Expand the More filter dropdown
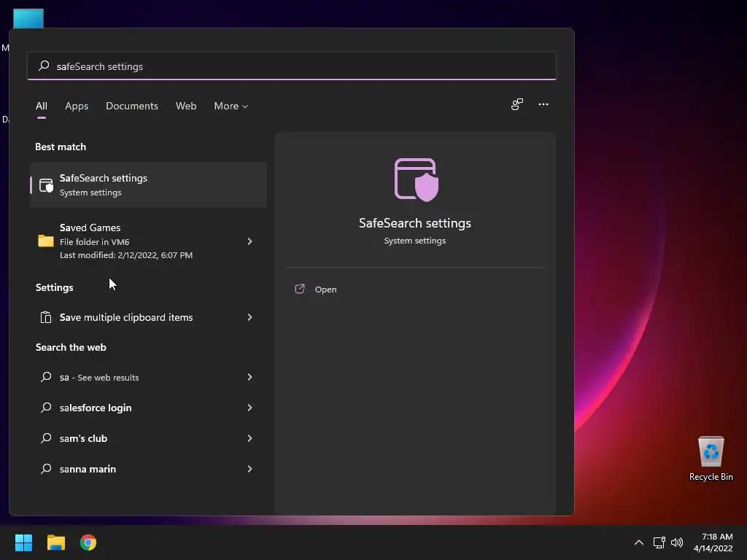The height and width of the screenshot is (560, 747). point(231,106)
